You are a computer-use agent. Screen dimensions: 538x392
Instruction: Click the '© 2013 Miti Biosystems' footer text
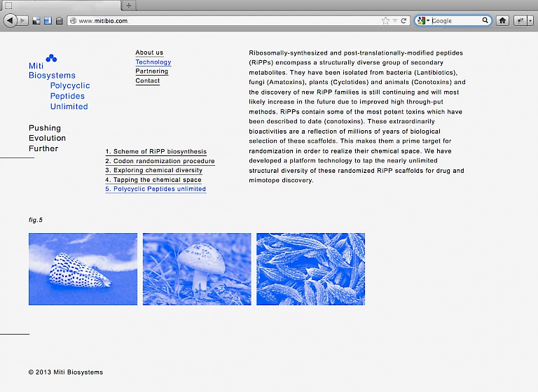66,372
